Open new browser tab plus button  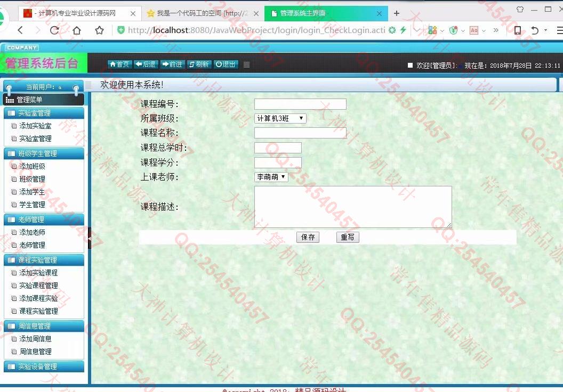coord(397,13)
